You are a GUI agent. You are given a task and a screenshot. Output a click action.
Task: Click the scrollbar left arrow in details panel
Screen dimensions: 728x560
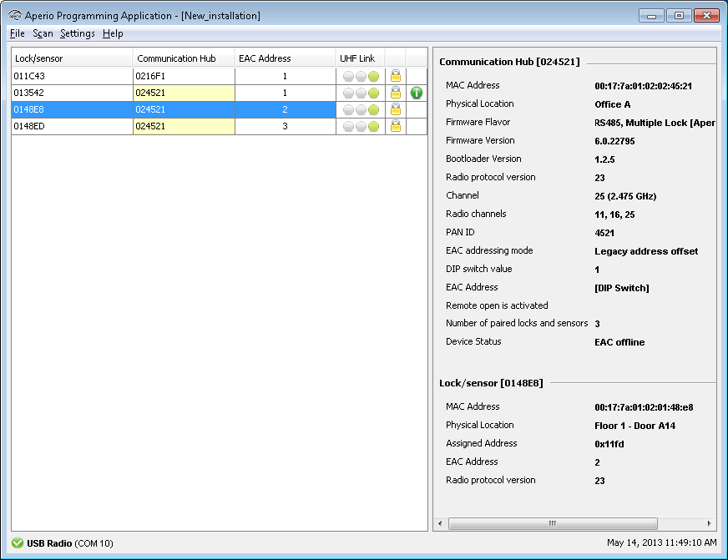tap(440, 524)
